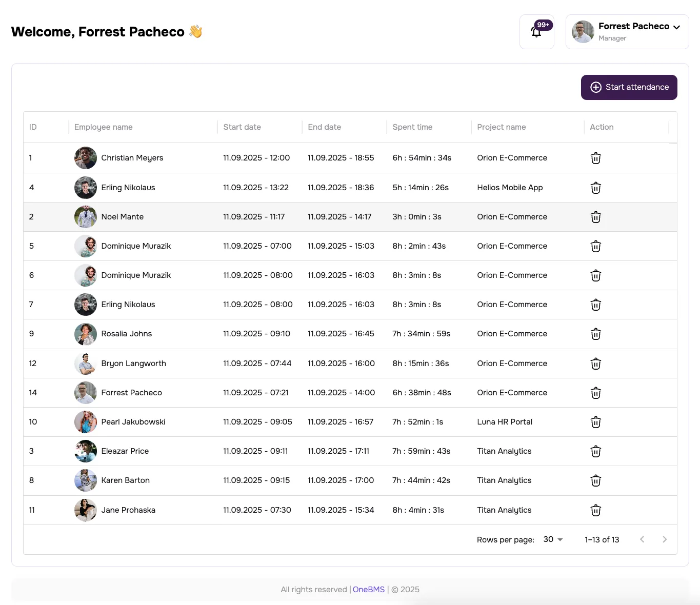Image resolution: width=700 pixels, height=605 pixels.
Task: Open the rows per page dropdown
Action: coord(552,539)
